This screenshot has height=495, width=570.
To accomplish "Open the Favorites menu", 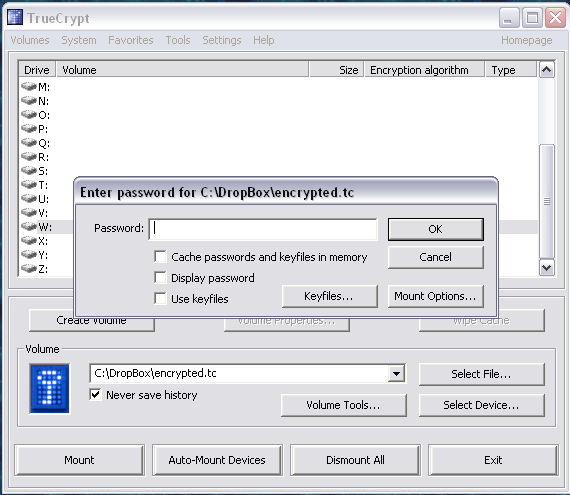I will 131,40.
